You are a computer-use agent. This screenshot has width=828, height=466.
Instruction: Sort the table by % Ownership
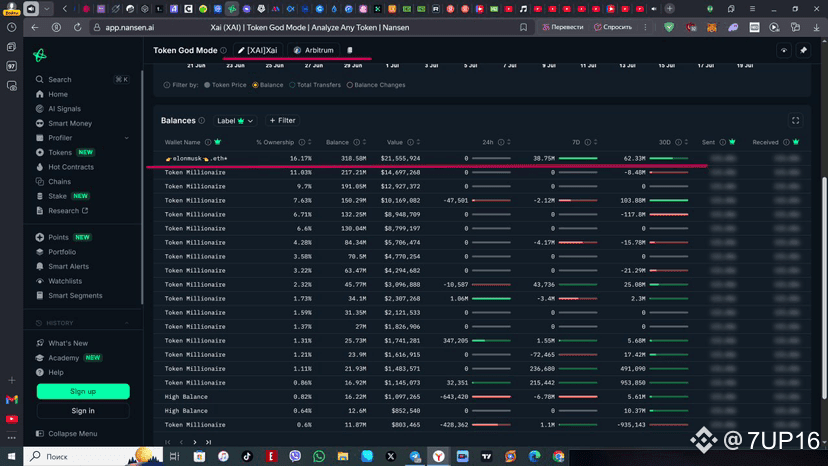click(309, 142)
